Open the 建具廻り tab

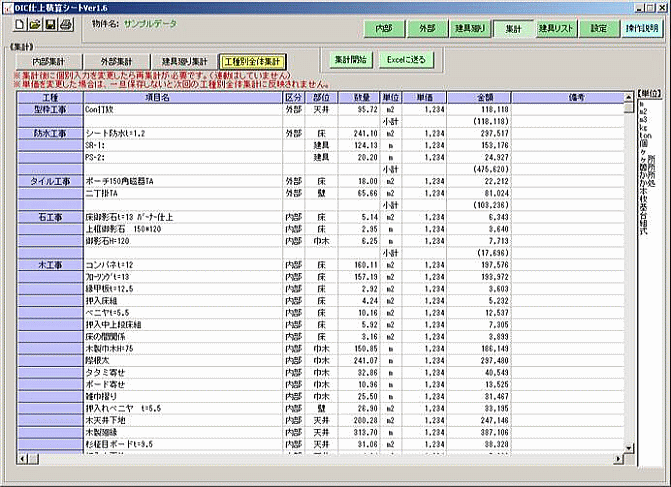click(470, 29)
